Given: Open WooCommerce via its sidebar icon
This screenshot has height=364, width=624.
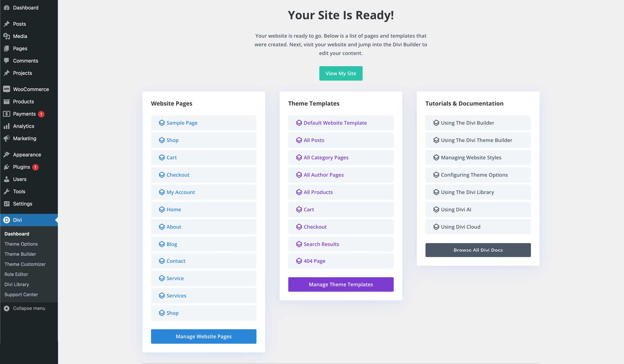Looking at the screenshot, I should tap(6, 89).
